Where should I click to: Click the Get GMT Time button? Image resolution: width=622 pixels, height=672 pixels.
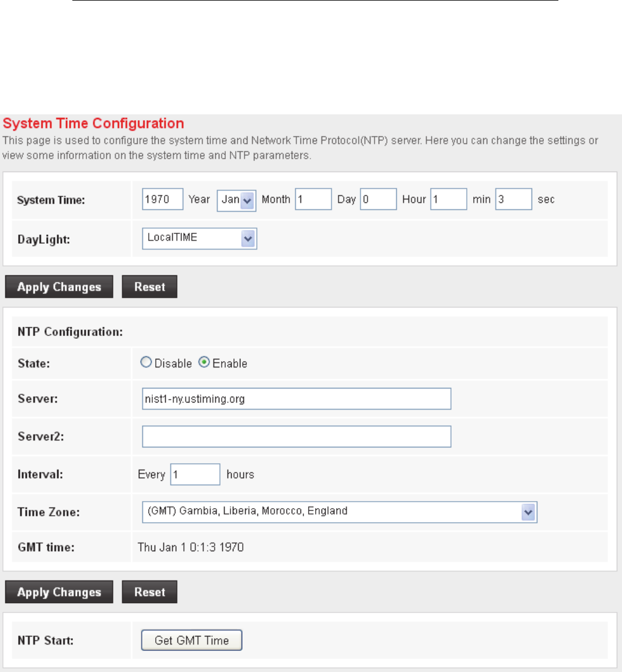191,640
